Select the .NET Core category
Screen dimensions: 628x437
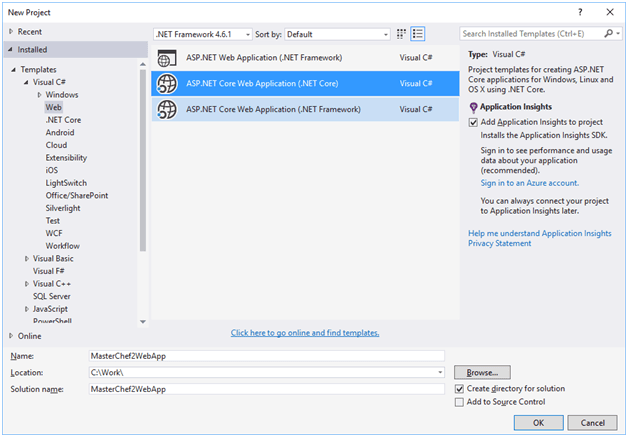tap(63, 120)
